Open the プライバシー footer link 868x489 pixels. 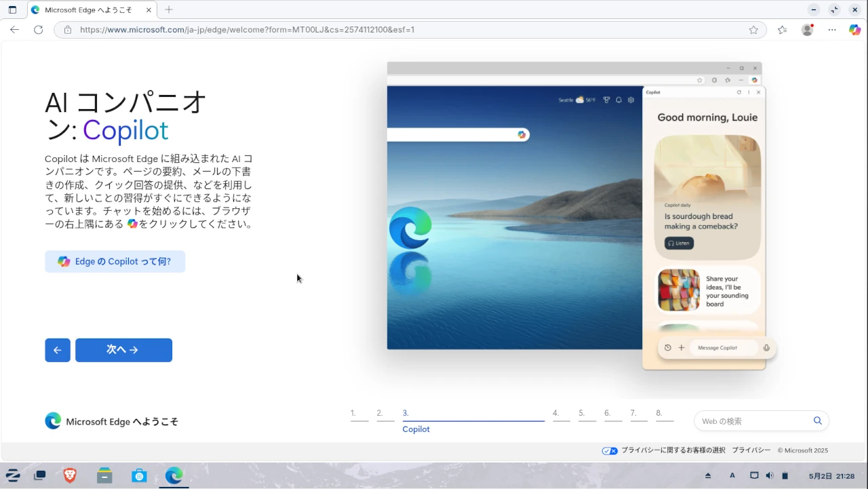pyautogui.click(x=751, y=450)
